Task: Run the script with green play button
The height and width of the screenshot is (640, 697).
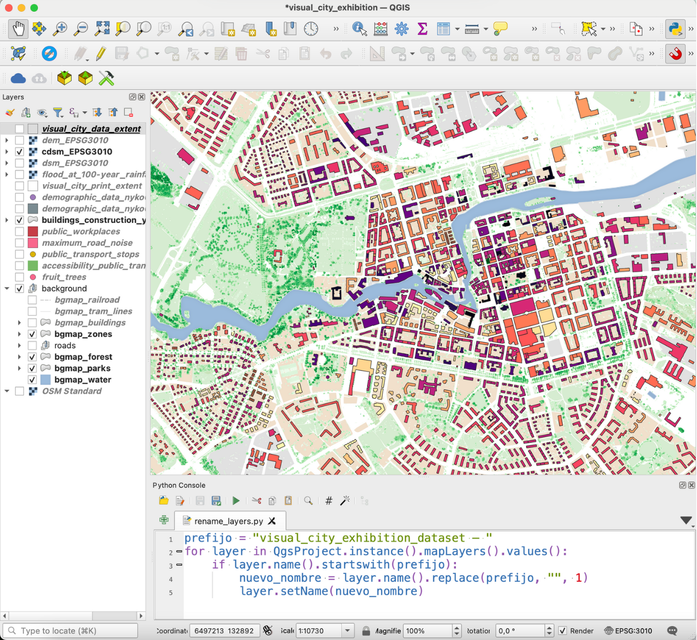Action: (x=236, y=501)
